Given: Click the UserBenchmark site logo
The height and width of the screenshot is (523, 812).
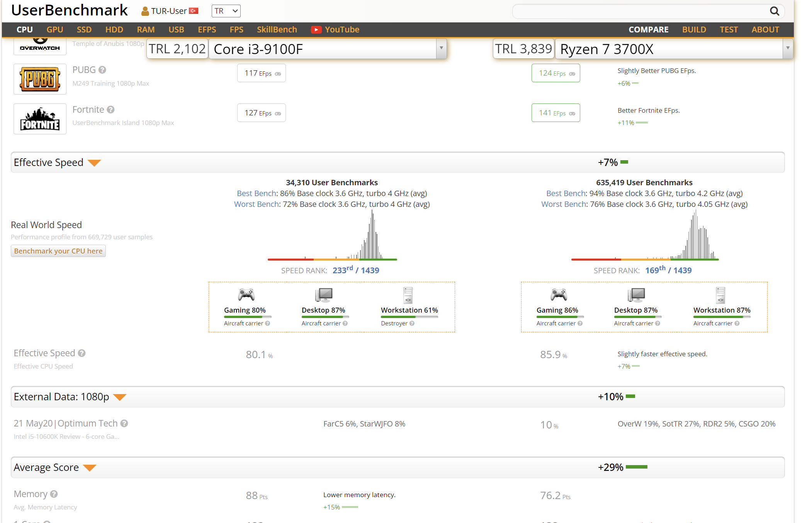Looking at the screenshot, I should click(70, 10).
